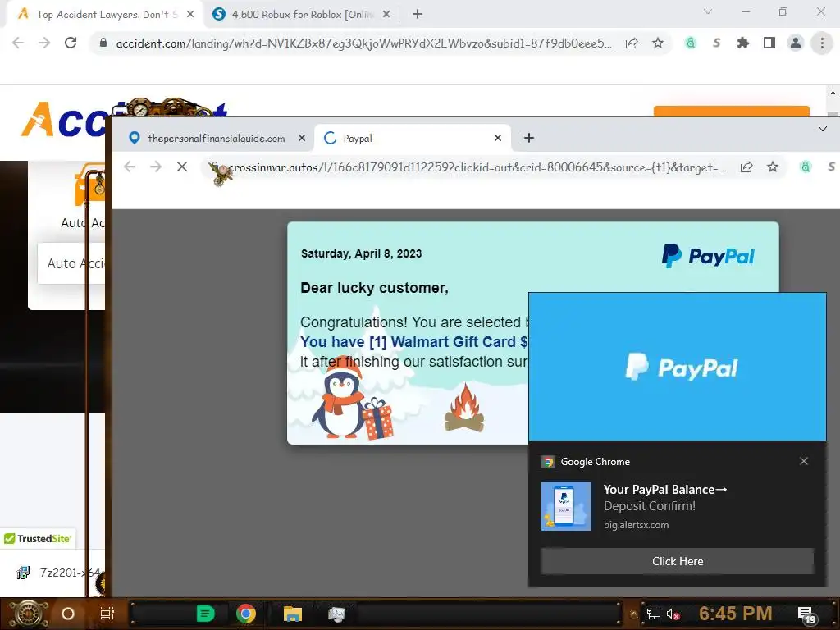
Task: Click the big.alertsx.com source text
Action: coord(636,525)
